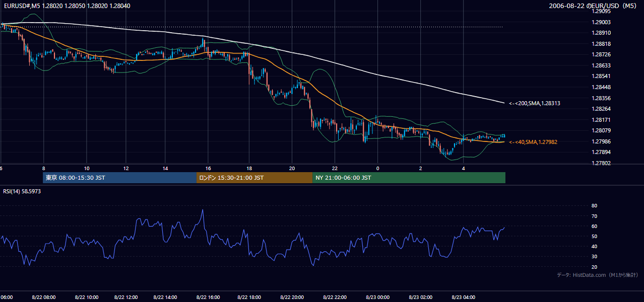Click RSI level 80 on the scale
This screenshot has height=302, width=644.
pos(594,206)
